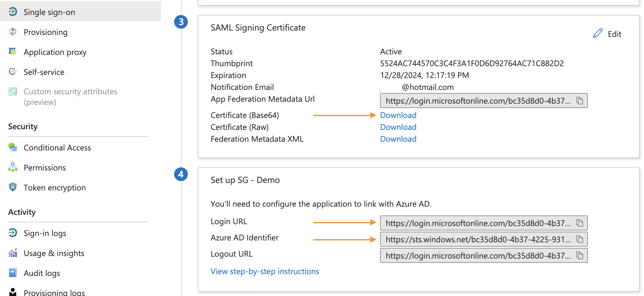Click the Single sign-on sidebar icon
Viewport: 644px width, 296px height.
tap(13, 12)
